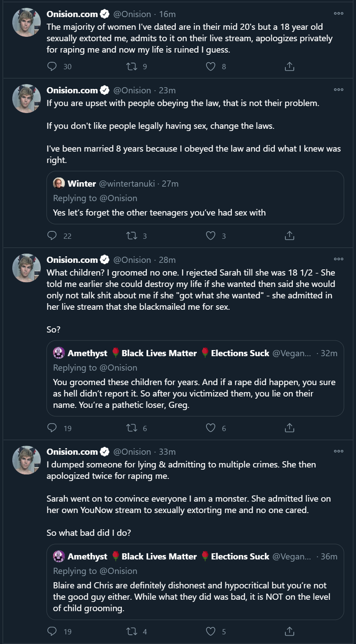356x644 pixels.
Task: Open more options menu on the 28m tweet
Action: coord(338,259)
